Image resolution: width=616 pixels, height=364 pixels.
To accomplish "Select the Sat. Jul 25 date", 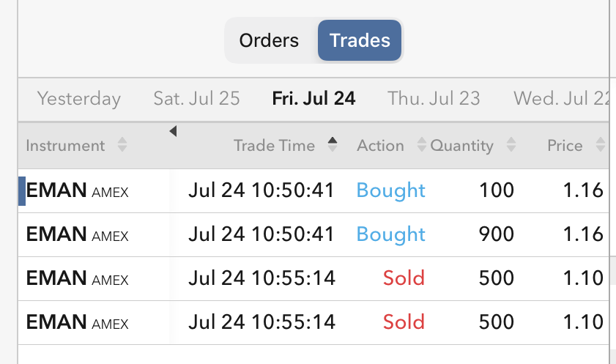I will coord(196,99).
